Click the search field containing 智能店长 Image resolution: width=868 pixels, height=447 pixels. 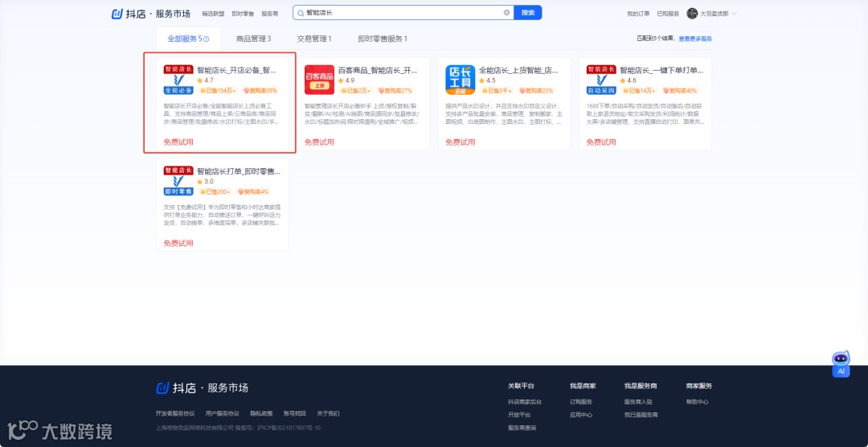point(403,13)
